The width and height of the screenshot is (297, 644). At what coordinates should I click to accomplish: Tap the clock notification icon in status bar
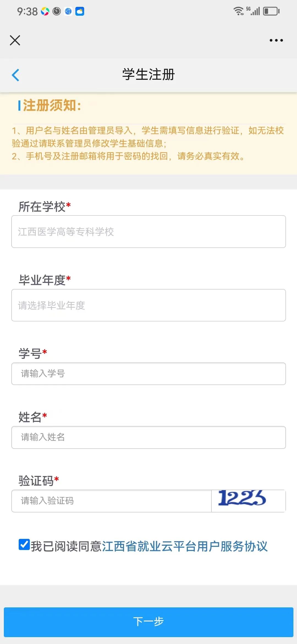pos(57,11)
